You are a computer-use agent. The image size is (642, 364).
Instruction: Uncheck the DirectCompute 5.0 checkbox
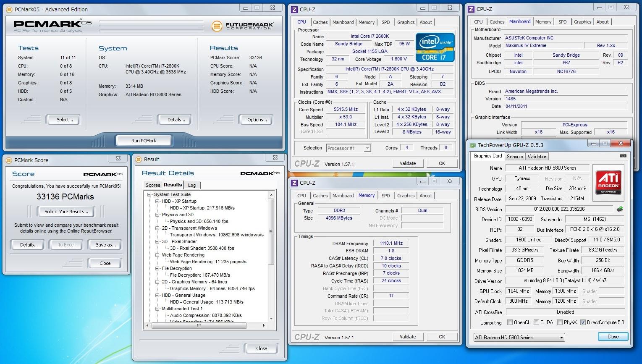click(583, 322)
